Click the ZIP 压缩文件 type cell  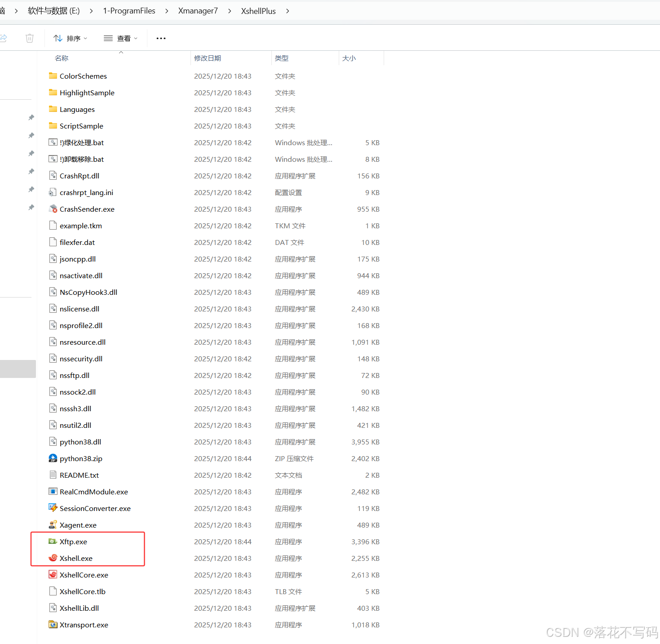click(294, 458)
